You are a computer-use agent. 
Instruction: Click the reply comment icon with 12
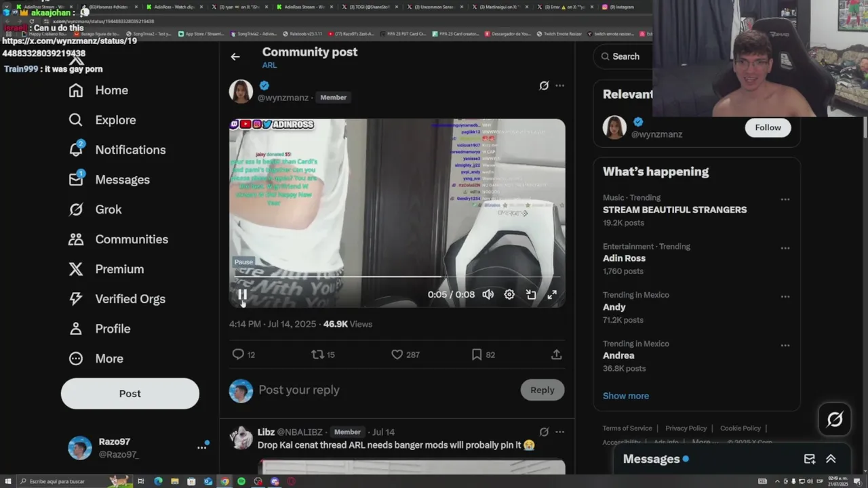coord(238,354)
